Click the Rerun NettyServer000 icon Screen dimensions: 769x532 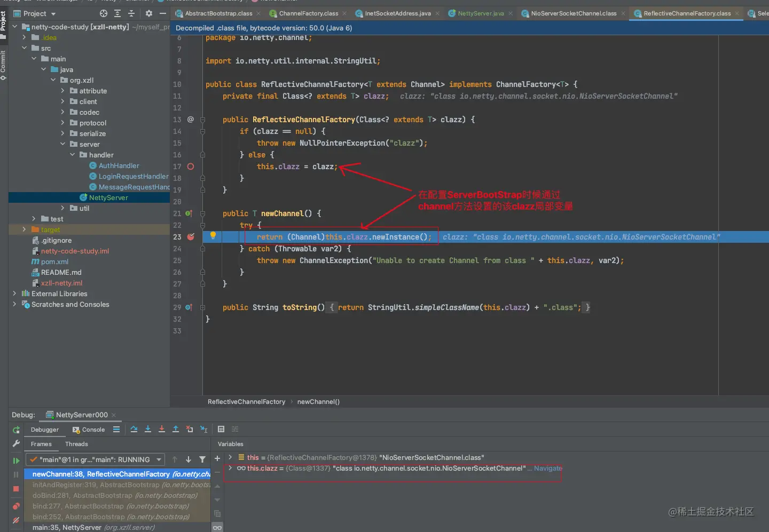pos(16,430)
